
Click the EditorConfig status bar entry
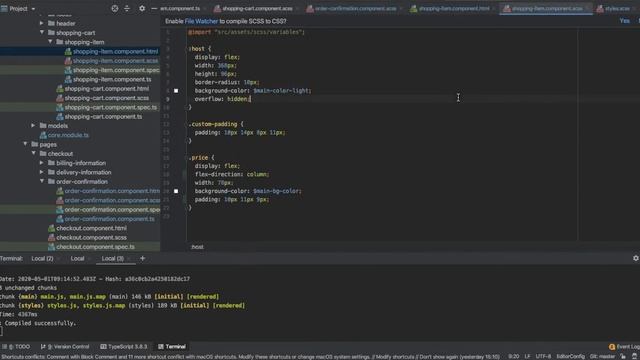(x=571, y=356)
